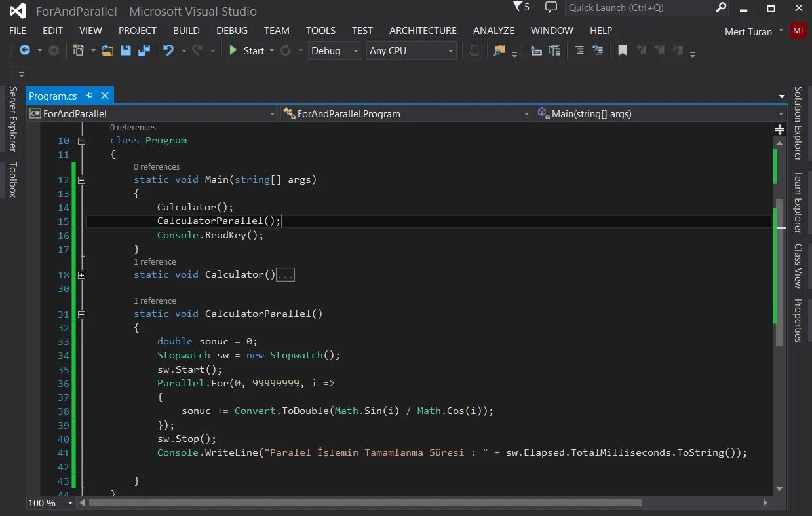Screen dimensions: 812x516
Task: Collapse the Main method outlining block
Action: tap(82, 180)
